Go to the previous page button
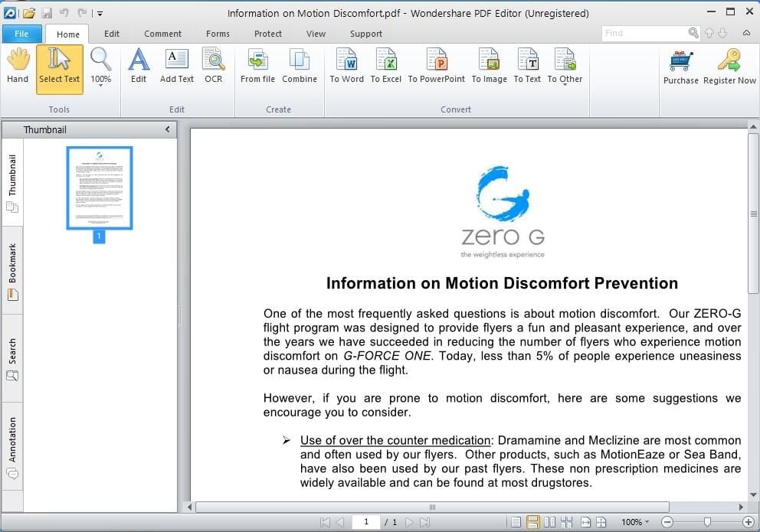This screenshot has height=532, width=760. (x=340, y=522)
